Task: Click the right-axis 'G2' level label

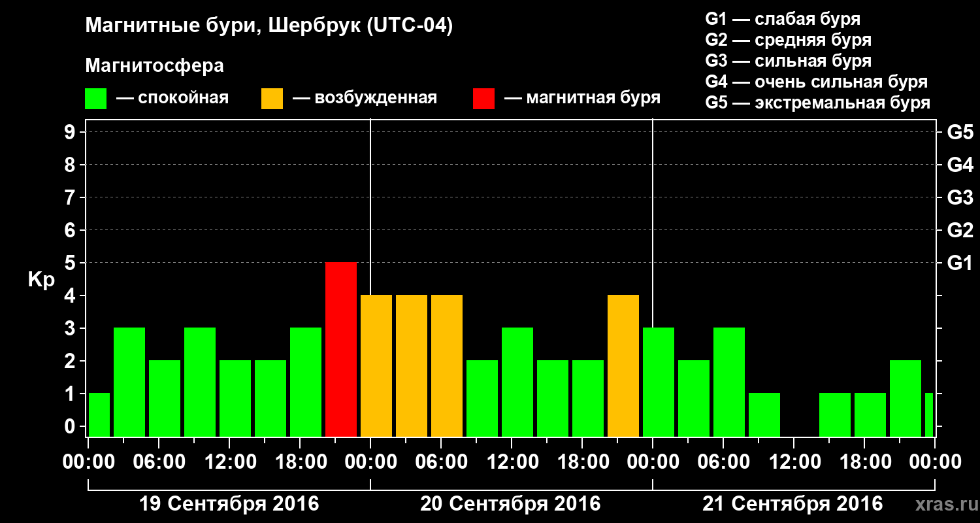Action: (x=960, y=230)
